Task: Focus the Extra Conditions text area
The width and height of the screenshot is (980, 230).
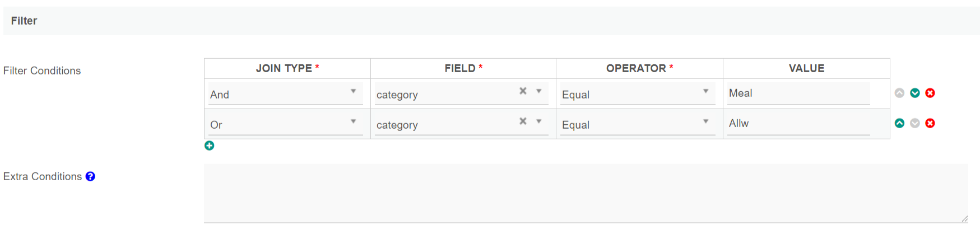Action: pos(585,193)
